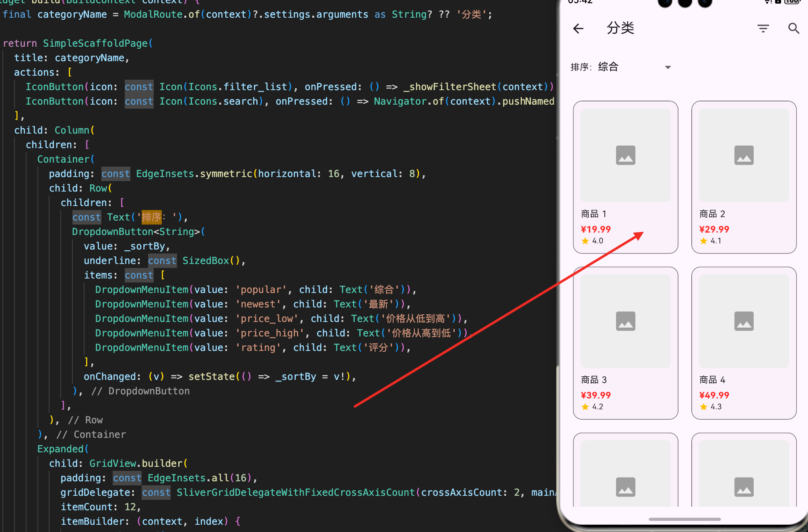This screenshot has width=808, height=532.
Task: Click the '// Container' comment
Action: (x=91, y=435)
